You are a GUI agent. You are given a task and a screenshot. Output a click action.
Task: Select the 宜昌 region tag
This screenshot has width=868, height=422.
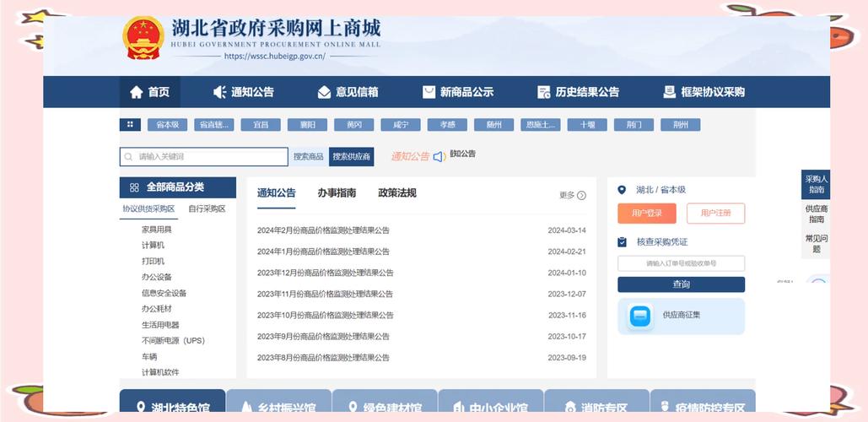coord(261,125)
